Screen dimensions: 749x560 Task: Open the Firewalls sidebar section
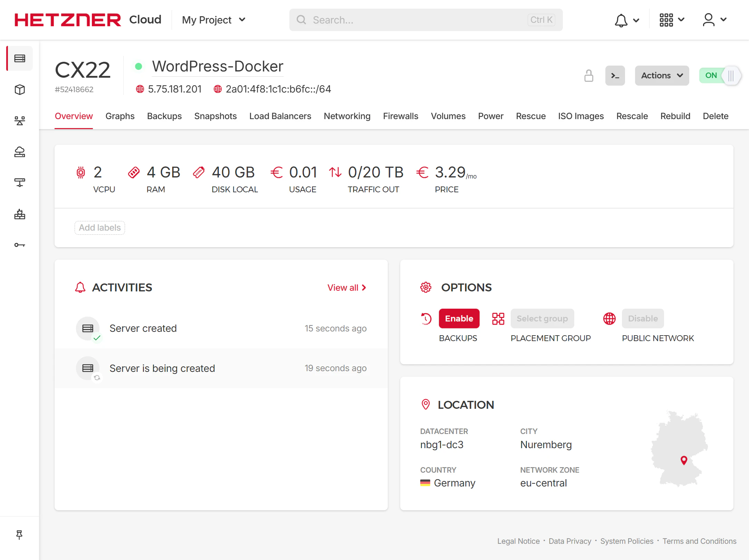pyautogui.click(x=19, y=214)
